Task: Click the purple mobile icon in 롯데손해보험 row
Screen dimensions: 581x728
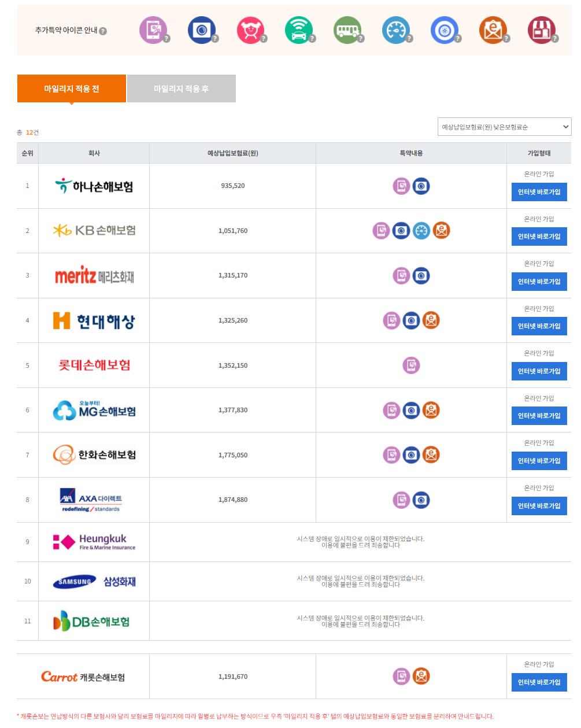Action: (411, 365)
